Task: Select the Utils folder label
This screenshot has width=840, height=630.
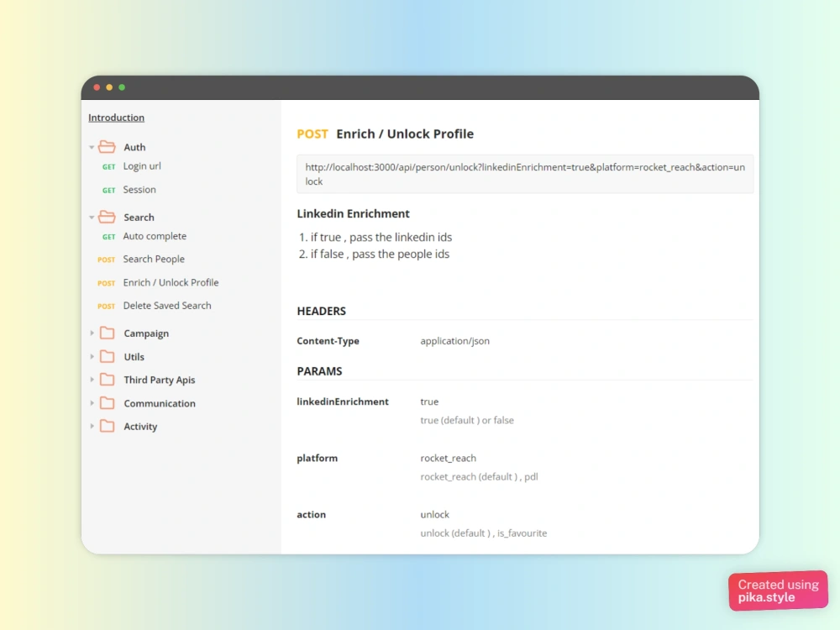Action: (134, 357)
